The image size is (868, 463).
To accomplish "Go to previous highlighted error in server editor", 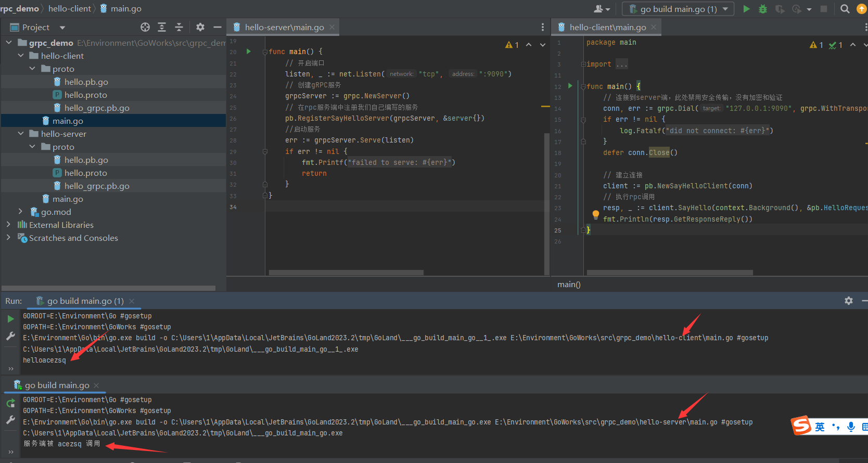I will [x=529, y=45].
